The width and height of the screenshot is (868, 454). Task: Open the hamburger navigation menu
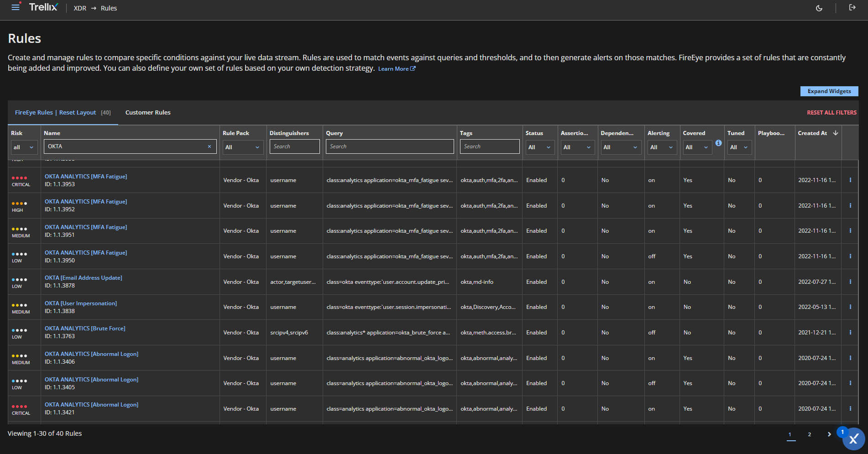[x=16, y=7]
